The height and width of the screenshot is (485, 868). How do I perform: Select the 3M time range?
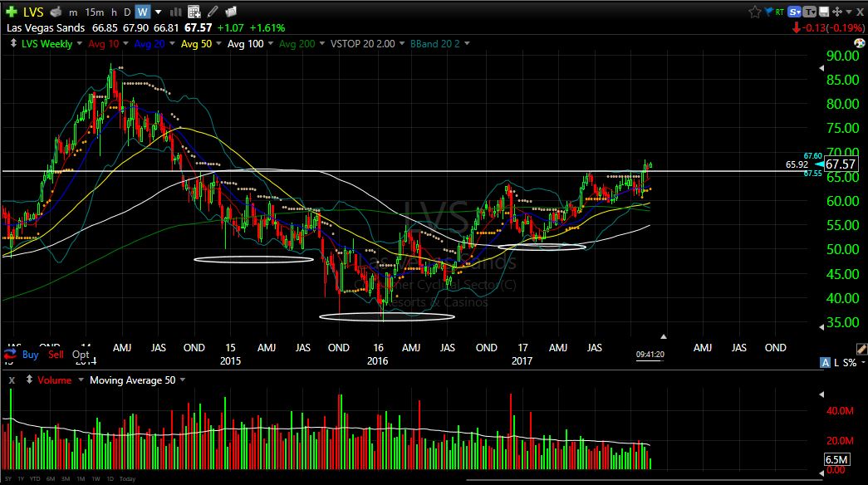[x=66, y=479]
